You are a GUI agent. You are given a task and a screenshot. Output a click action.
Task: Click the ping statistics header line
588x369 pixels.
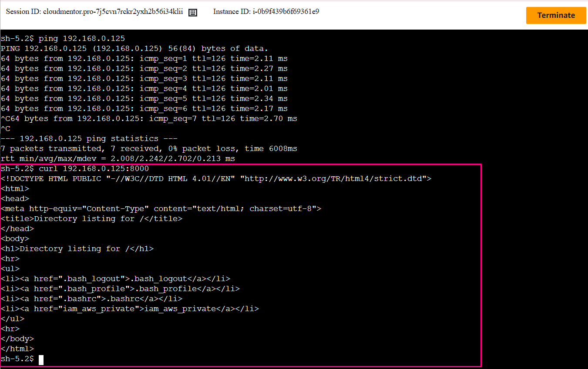pos(89,138)
